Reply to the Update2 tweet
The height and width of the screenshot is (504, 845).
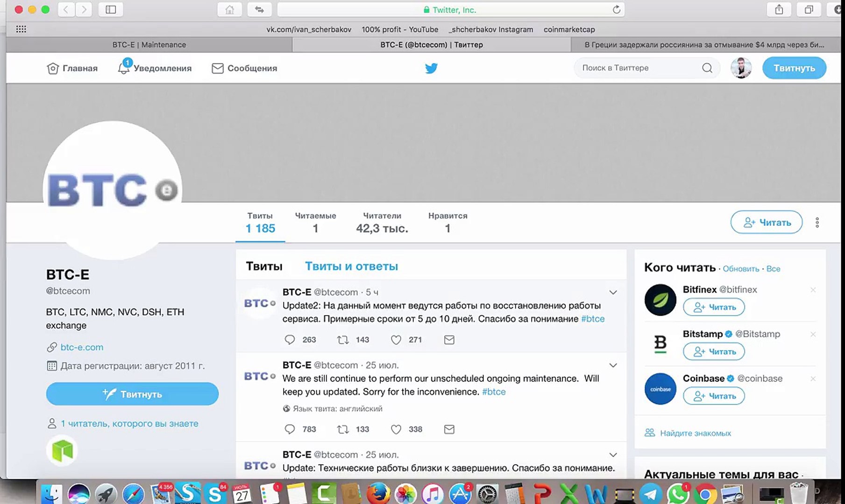click(x=290, y=340)
